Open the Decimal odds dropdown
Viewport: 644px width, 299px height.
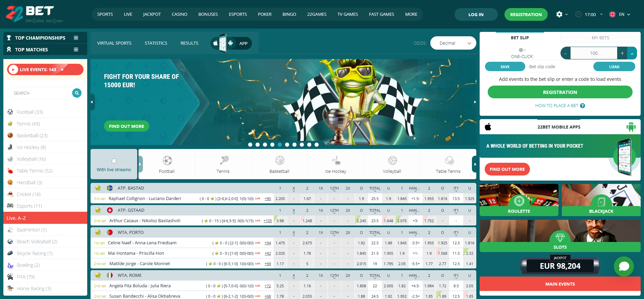tap(453, 43)
